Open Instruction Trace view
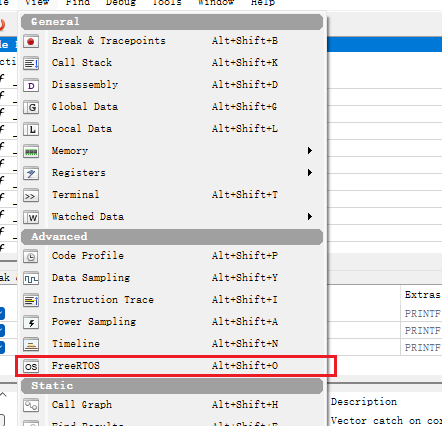Viewport: 442px width, 426px height. (172, 300)
